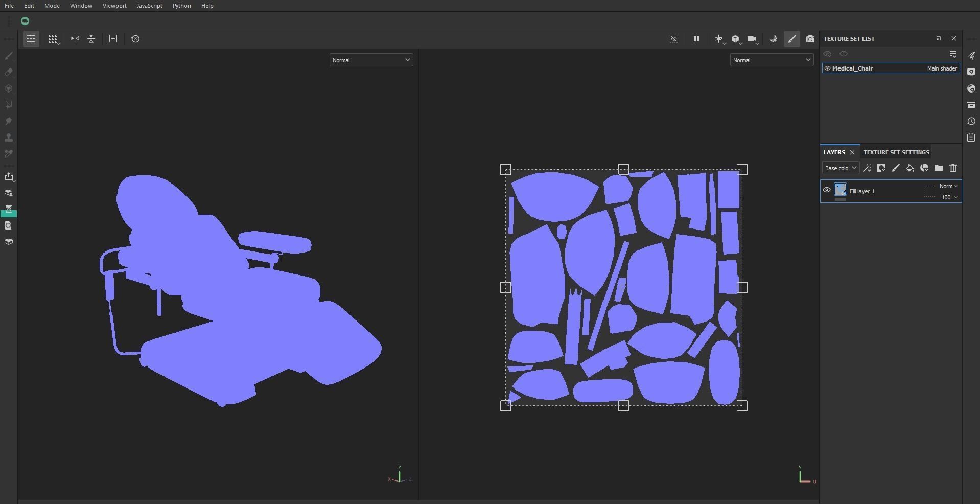Open the camera view options icon
The height and width of the screenshot is (504, 980).
[752, 39]
